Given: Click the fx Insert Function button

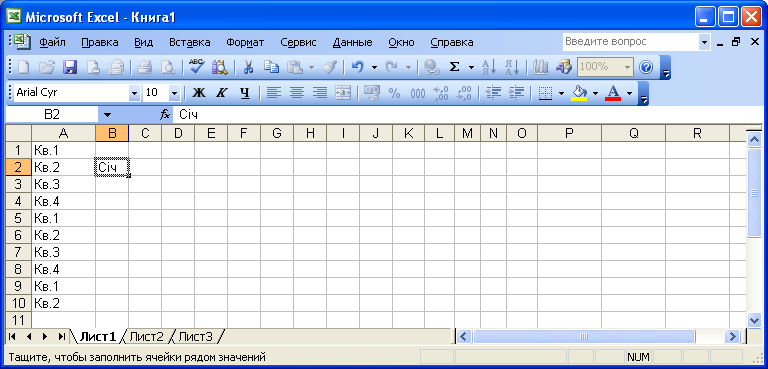Looking at the screenshot, I should 165,115.
